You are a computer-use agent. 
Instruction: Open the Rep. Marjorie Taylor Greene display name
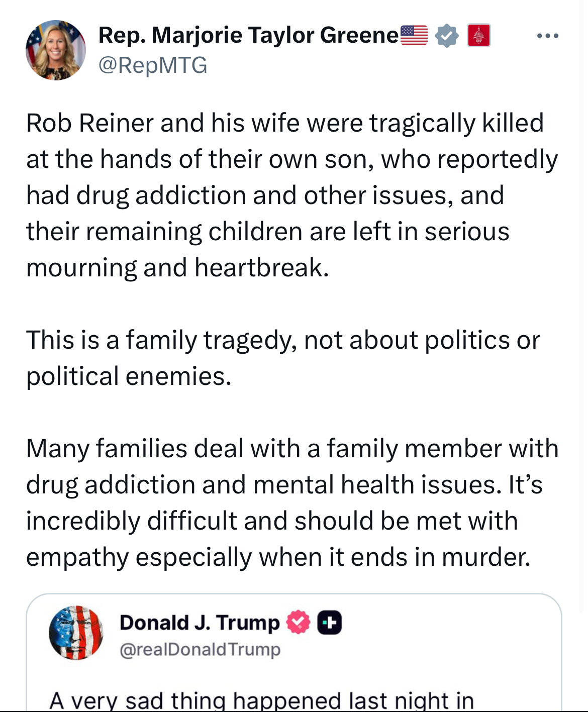pyautogui.click(x=248, y=35)
